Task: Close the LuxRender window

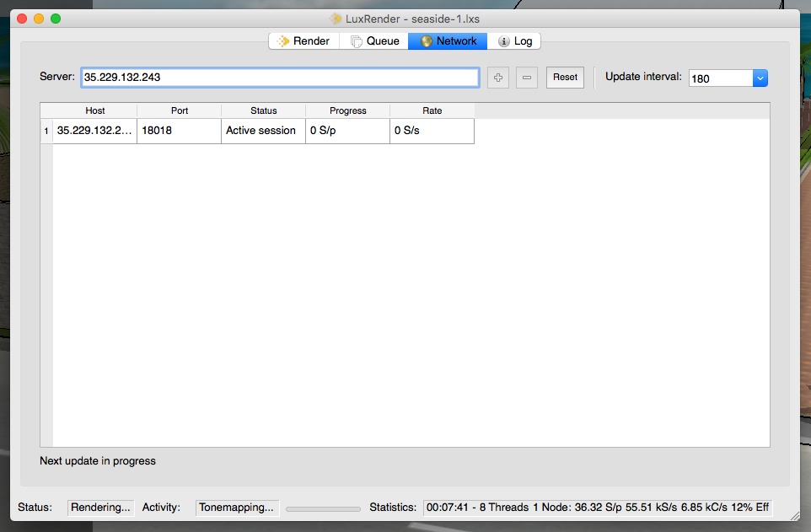Action: pos(22,19)
